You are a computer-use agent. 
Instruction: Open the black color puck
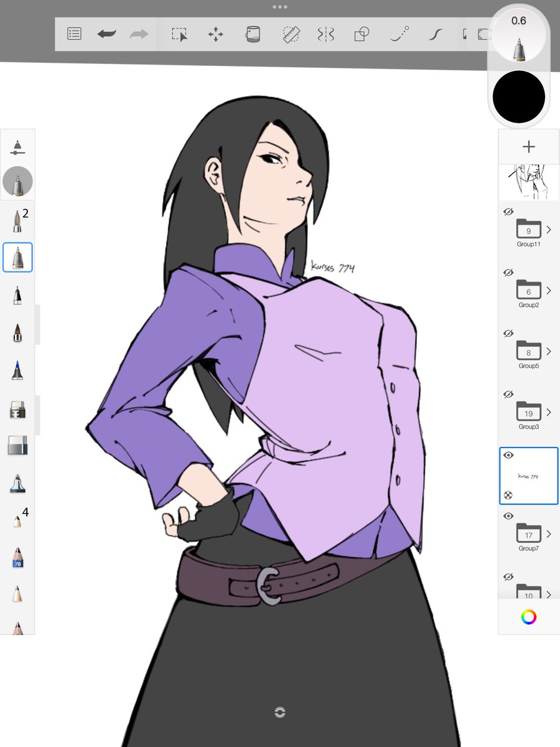point(519,97)
